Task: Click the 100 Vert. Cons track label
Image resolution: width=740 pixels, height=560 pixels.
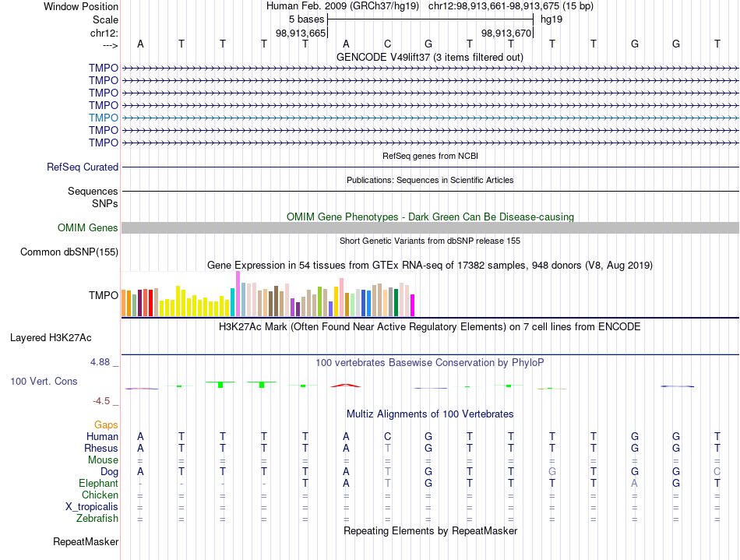Action: (44, 381)
